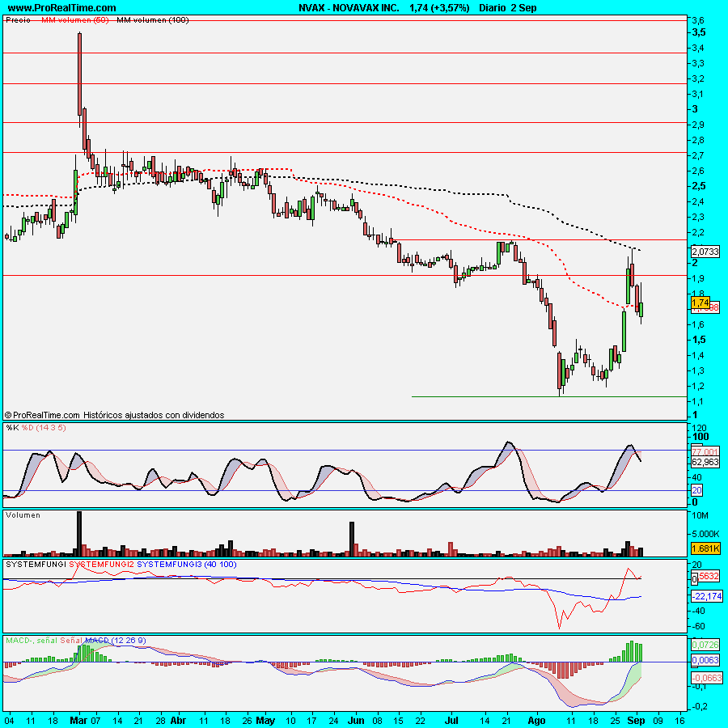Click the Abr label on time axis

click(178, 721)
